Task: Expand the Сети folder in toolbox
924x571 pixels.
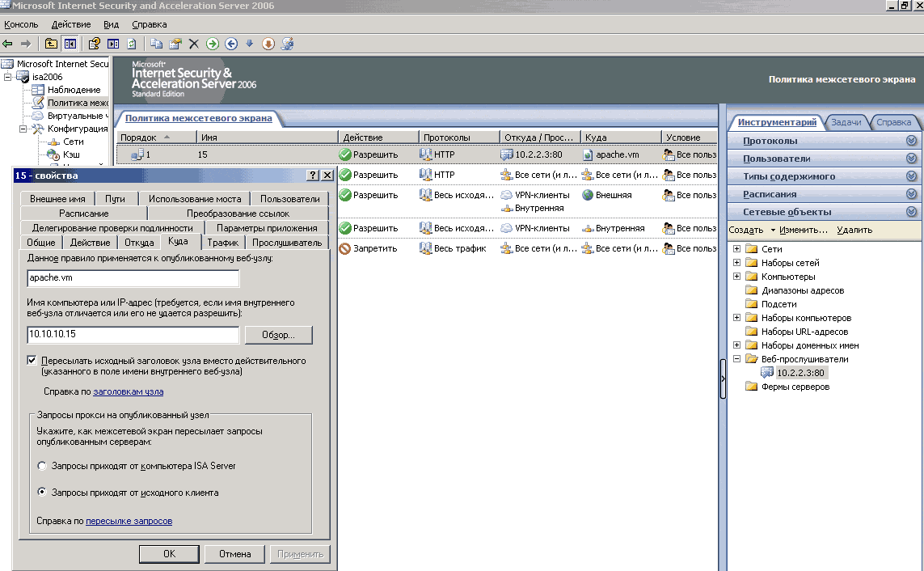Action: click(x=736, y=248)
